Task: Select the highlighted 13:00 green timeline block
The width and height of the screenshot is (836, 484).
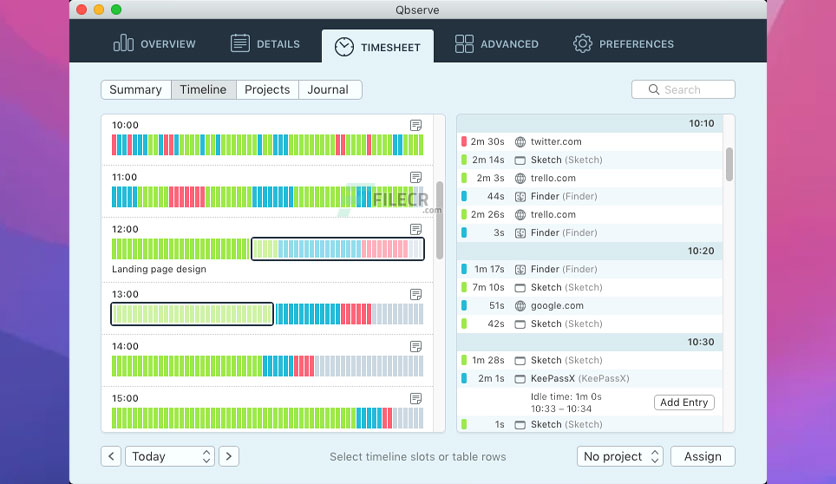Action: [x=192, y=314]
